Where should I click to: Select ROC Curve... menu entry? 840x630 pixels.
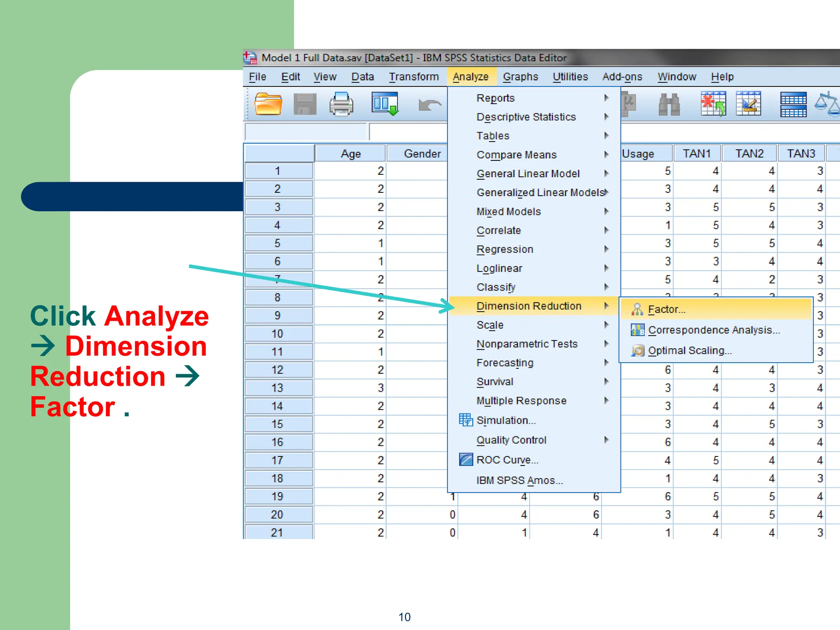tap(534, 460)
